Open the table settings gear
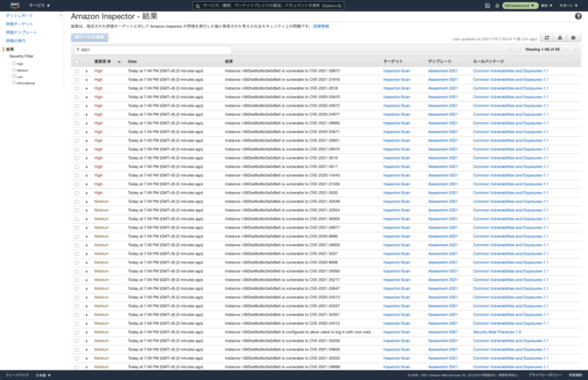 coord(573,38)
